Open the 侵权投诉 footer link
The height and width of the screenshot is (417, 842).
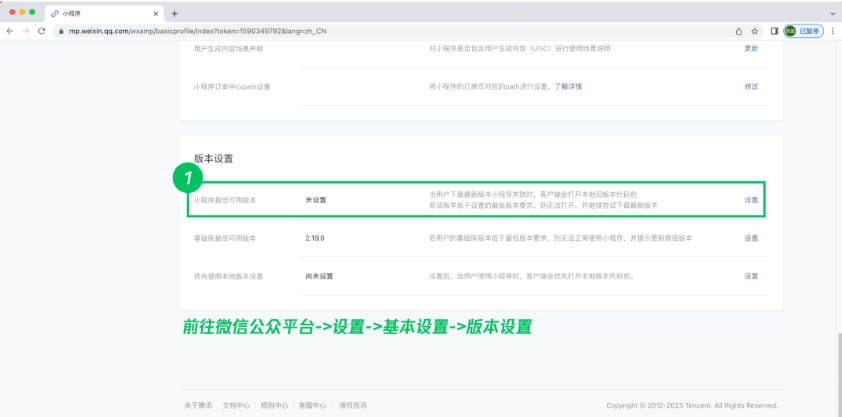(353, 405)
